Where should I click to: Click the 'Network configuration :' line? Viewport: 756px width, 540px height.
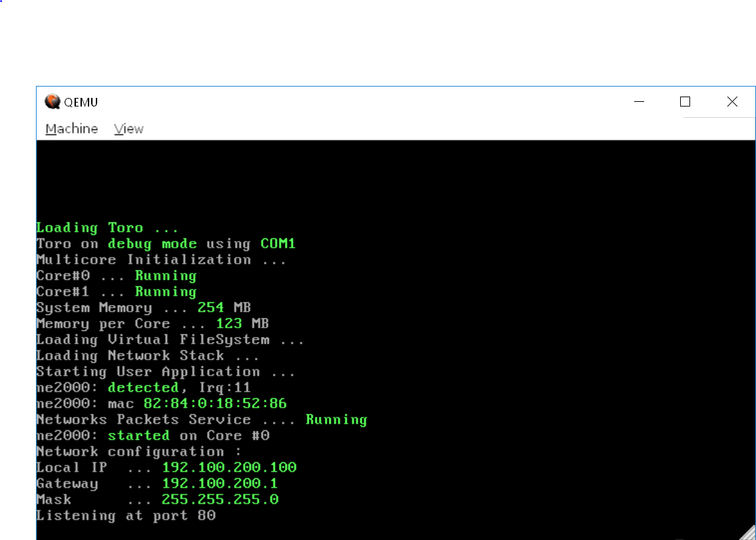[x=139, y=451]
